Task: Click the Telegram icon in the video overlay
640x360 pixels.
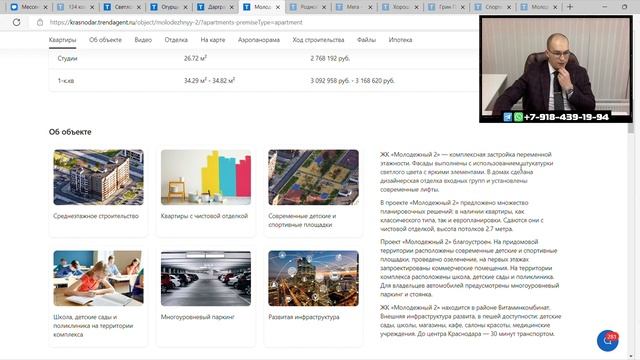Action: tap(508, 117)
